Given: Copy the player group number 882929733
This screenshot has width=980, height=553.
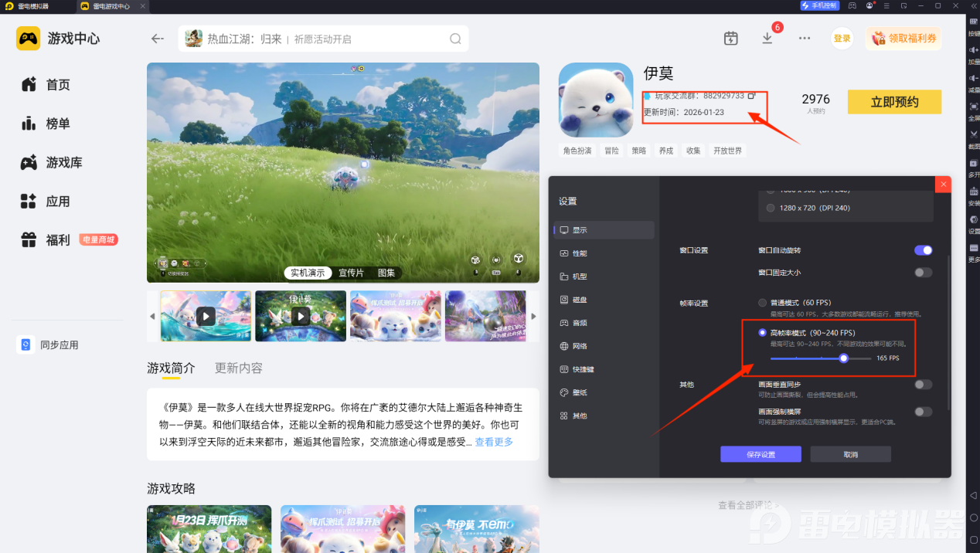Looking at the screenshot, I should [750, 96].
